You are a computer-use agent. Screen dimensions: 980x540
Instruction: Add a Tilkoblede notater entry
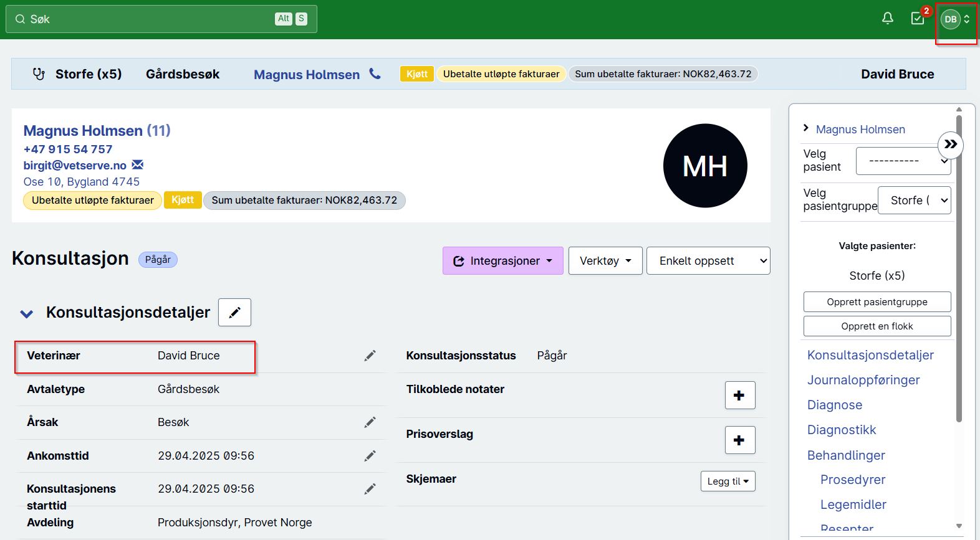(x=740, y=396)
